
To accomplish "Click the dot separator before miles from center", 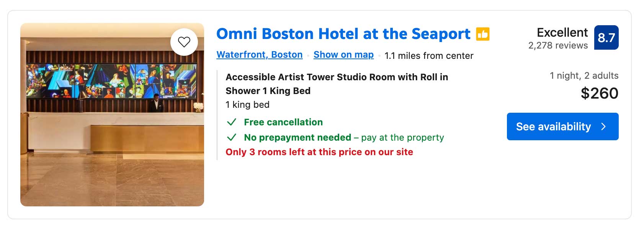I will [x=379, y=55].
